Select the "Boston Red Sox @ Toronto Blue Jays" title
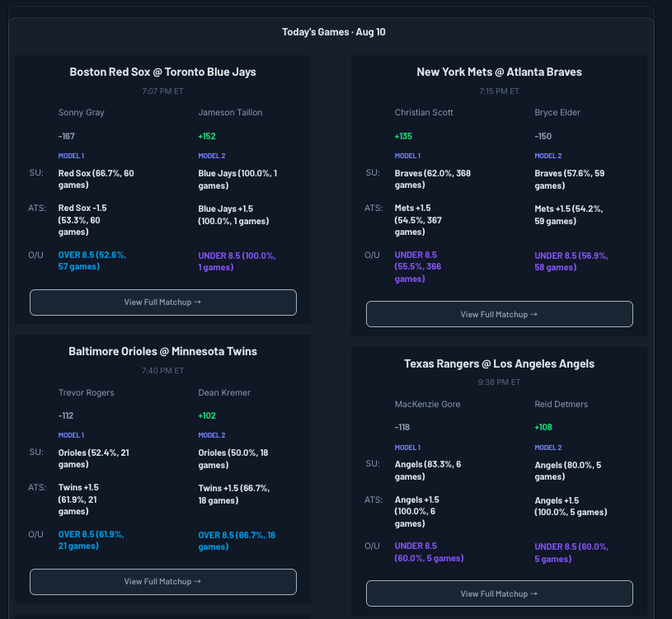Viewport: 672px width, 619px height. (163, 72)
